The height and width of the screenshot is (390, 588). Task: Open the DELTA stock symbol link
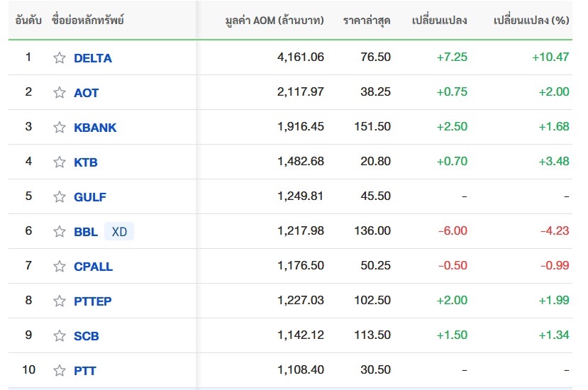[x=93, y=58]
